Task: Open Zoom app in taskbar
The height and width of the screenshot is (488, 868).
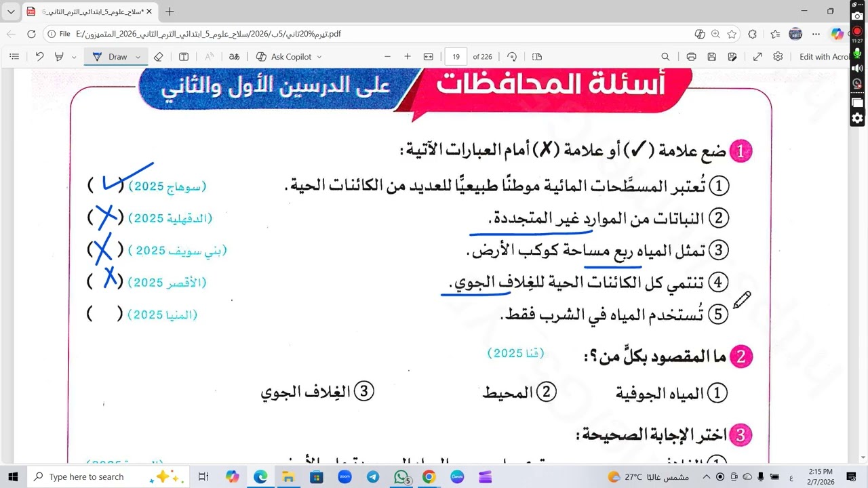Action: tap(344, 477)
